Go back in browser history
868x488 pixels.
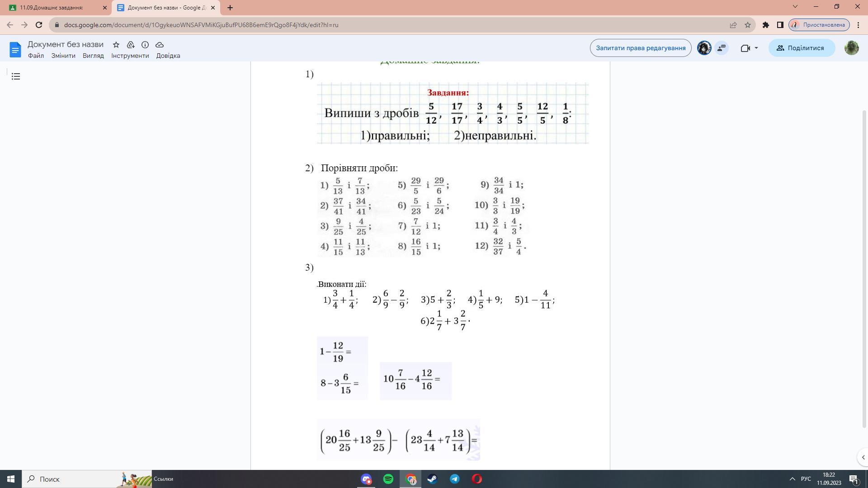(x=10, y=25)
